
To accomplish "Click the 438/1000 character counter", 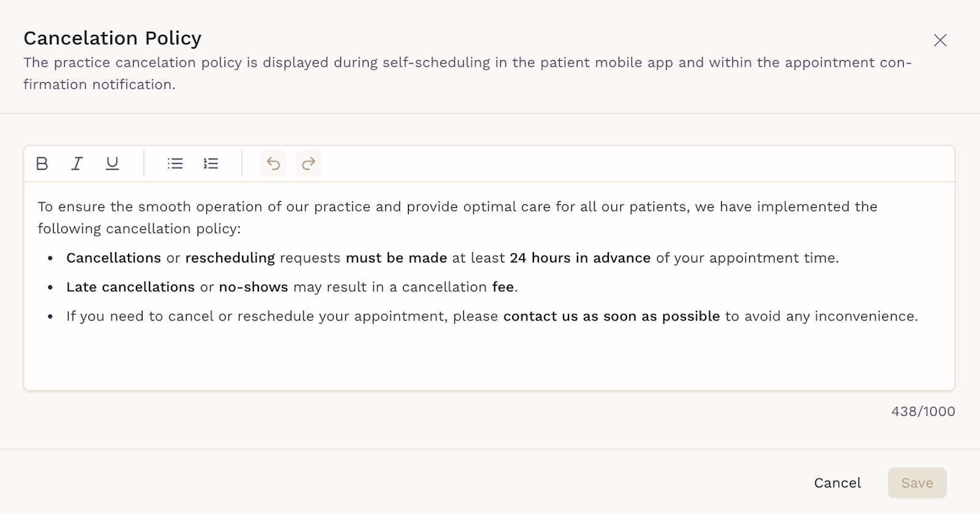I will [922, 411].
